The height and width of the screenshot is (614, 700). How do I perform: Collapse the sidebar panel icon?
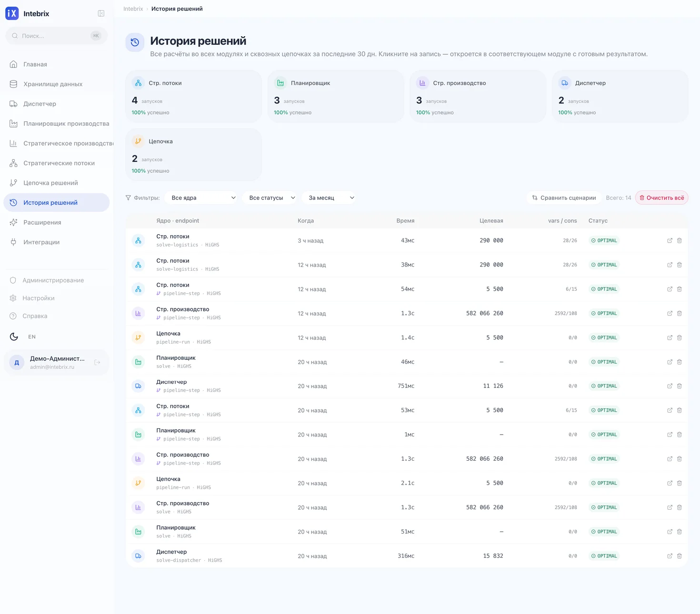[101, 14]
